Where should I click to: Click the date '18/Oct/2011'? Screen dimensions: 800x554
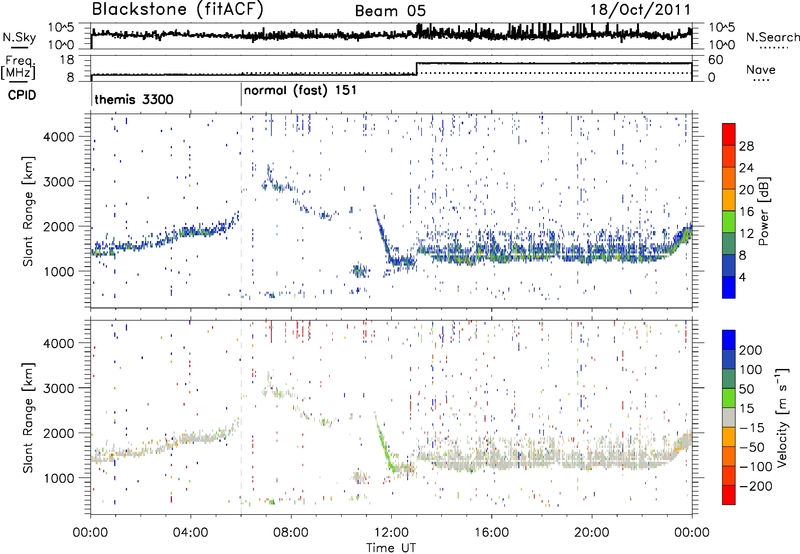[640, 10]
